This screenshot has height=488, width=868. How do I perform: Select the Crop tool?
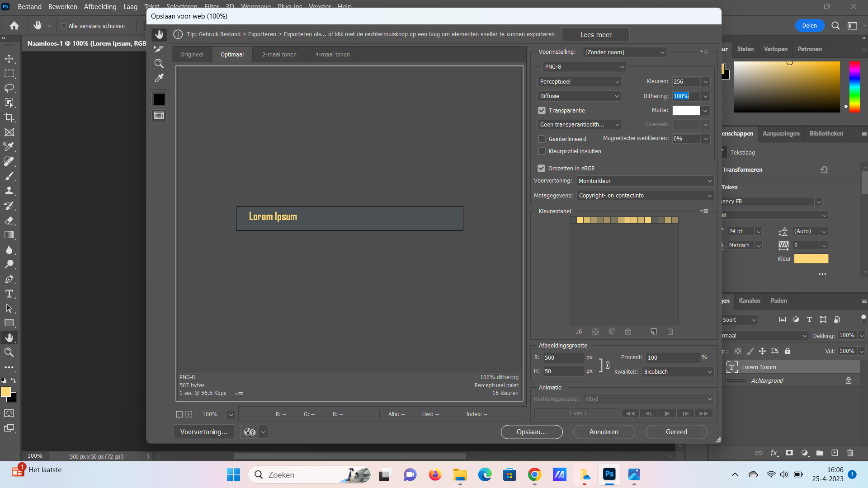(x=9, y=117)
